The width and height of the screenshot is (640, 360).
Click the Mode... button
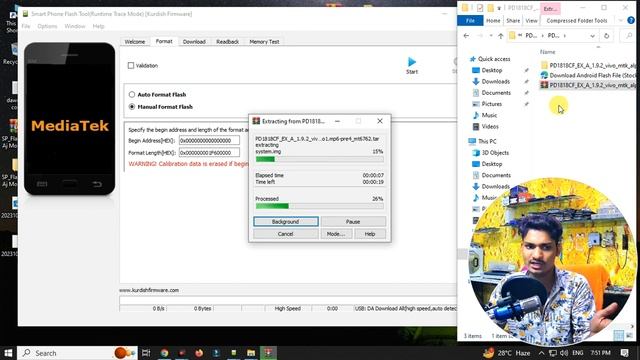336,234
